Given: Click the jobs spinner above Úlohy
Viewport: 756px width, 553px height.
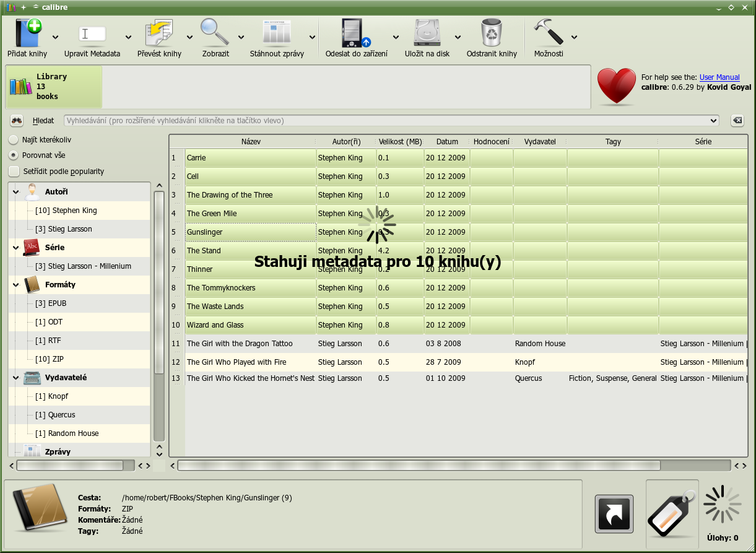Looking at the screenshot, I should click(x=723, y=505).
